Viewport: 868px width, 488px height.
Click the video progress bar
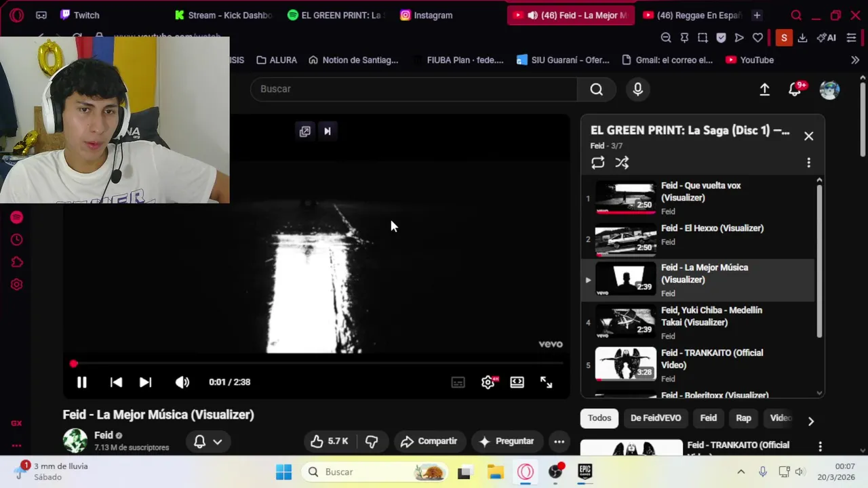click(317, 364)
